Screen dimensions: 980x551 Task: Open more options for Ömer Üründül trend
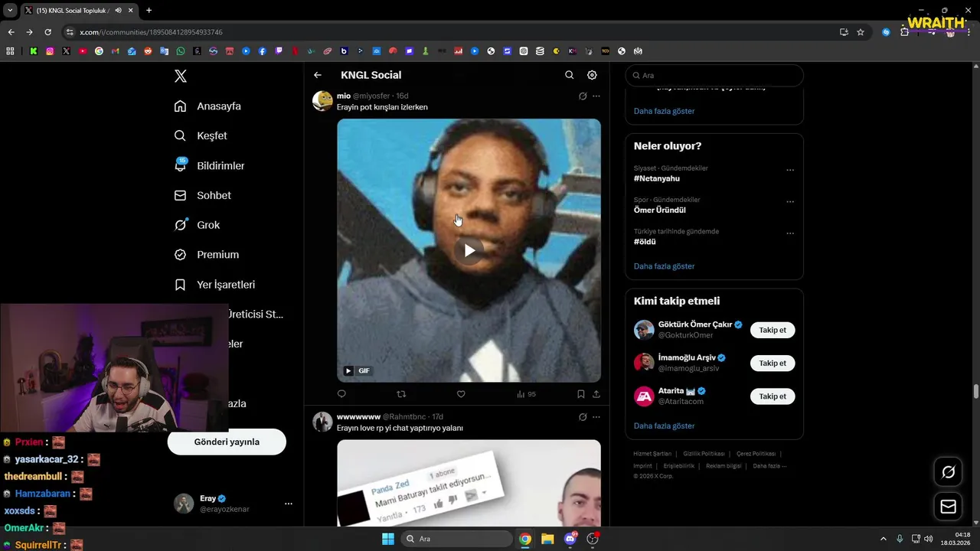[790, 201]
